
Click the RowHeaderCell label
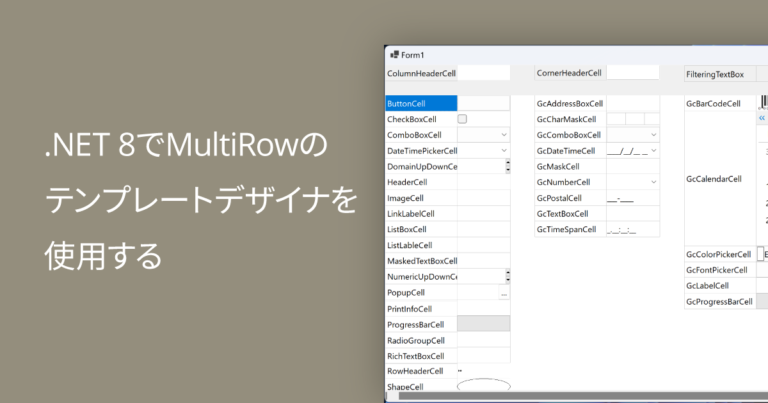click(x=415, y=371)
